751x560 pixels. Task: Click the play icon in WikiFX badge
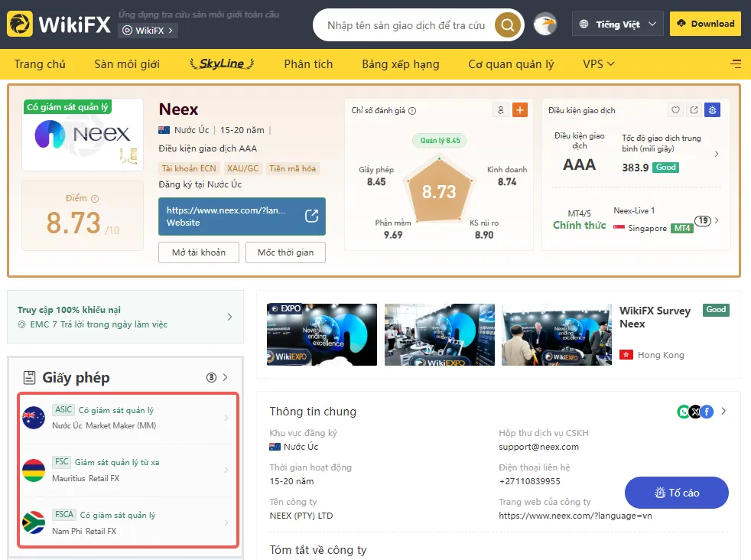[x=128, y=30]
